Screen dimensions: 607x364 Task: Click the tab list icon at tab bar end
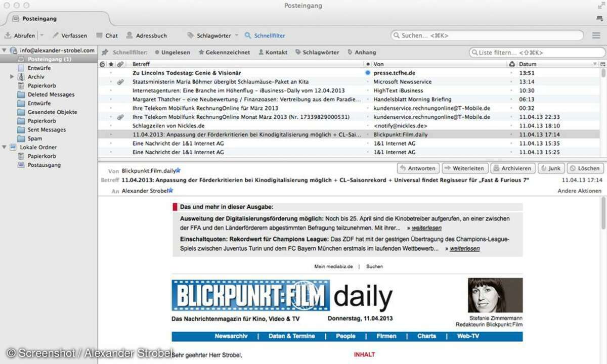599,18
